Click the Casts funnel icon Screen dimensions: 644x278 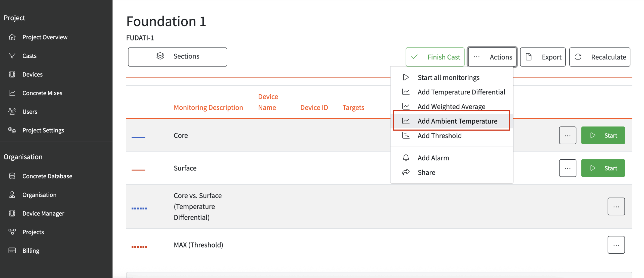(12, 56)
